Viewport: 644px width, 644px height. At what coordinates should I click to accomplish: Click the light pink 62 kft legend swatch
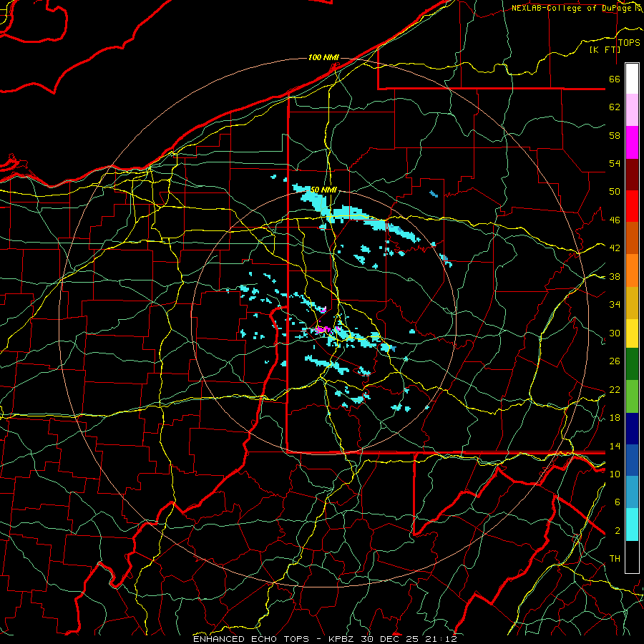point(632,110)
